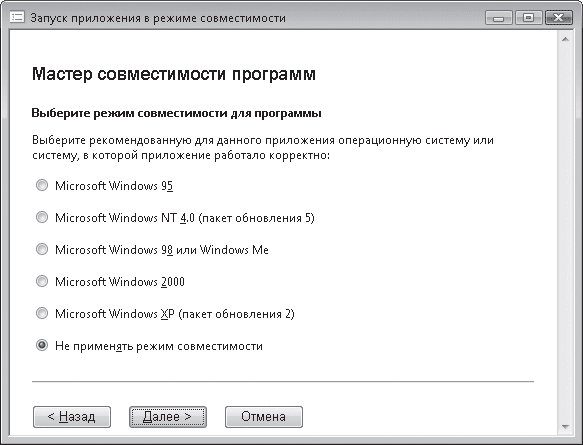Choose Не применять режим совместимости option

(x=42, y=345)
